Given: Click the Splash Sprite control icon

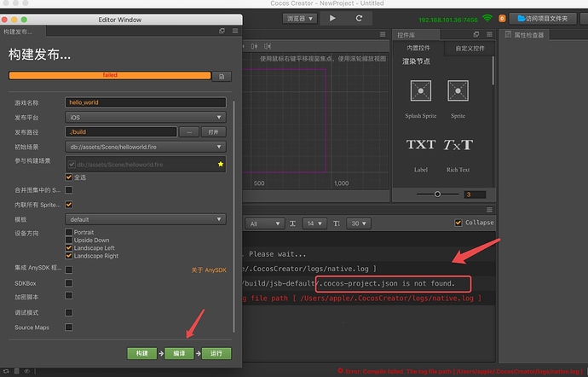Looking at the screenshot, I should click(x=421, y=90).
